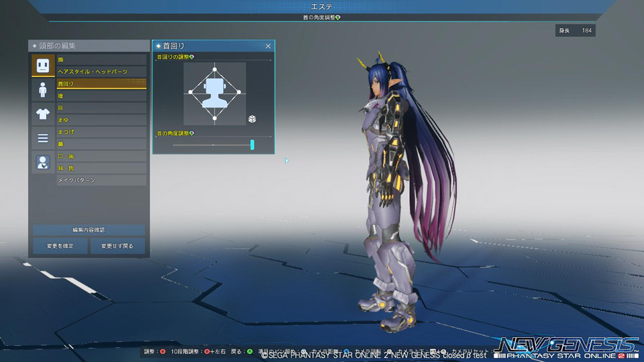Click the neck angle slider handle

click(x=252, y=145)
